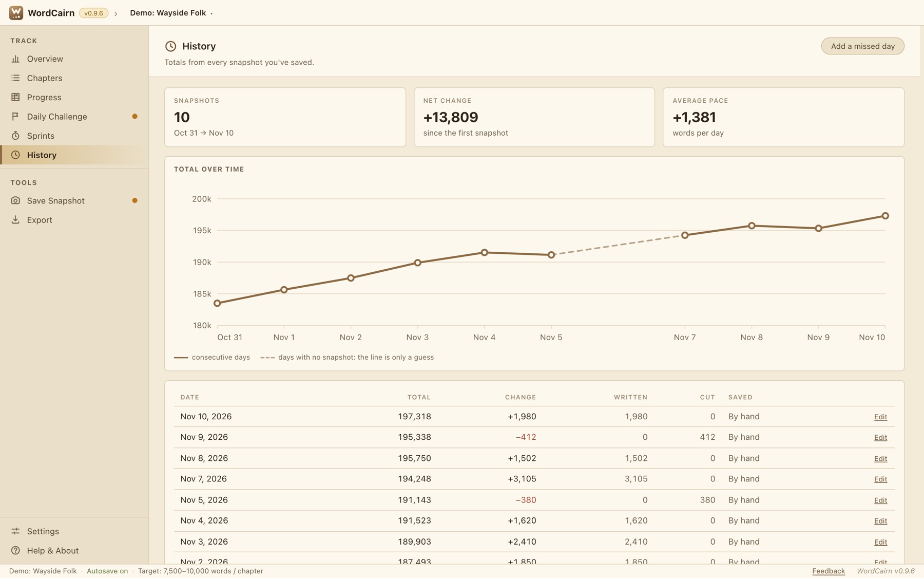Screen dimensions: 924x578
Task: Click the WordCairn logo icon
Action: [16, 13]
